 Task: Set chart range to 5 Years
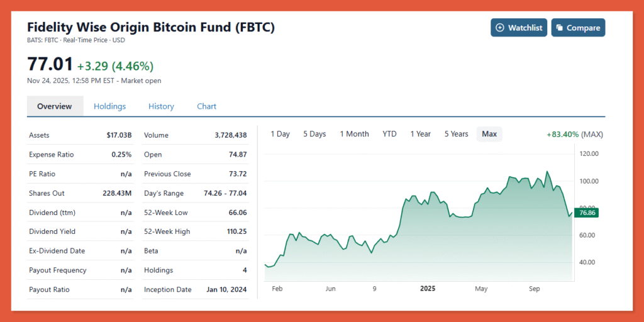point(456,134)
